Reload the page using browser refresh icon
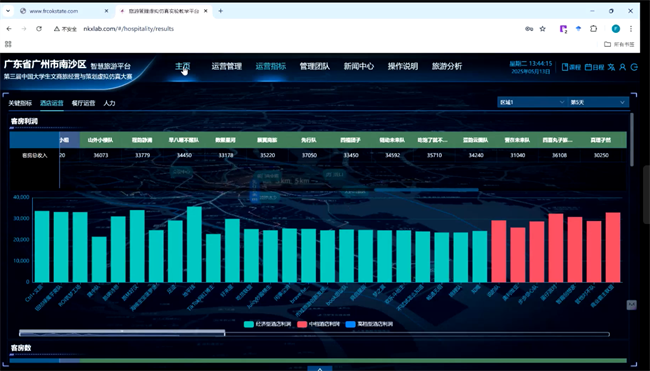Screen dimensions: 650x371 39,29
